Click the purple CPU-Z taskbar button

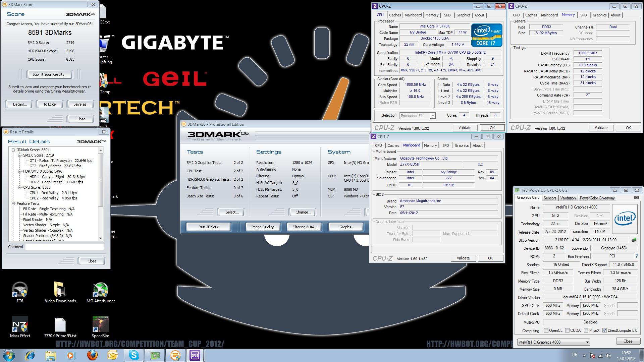click(x=195, y=355)
